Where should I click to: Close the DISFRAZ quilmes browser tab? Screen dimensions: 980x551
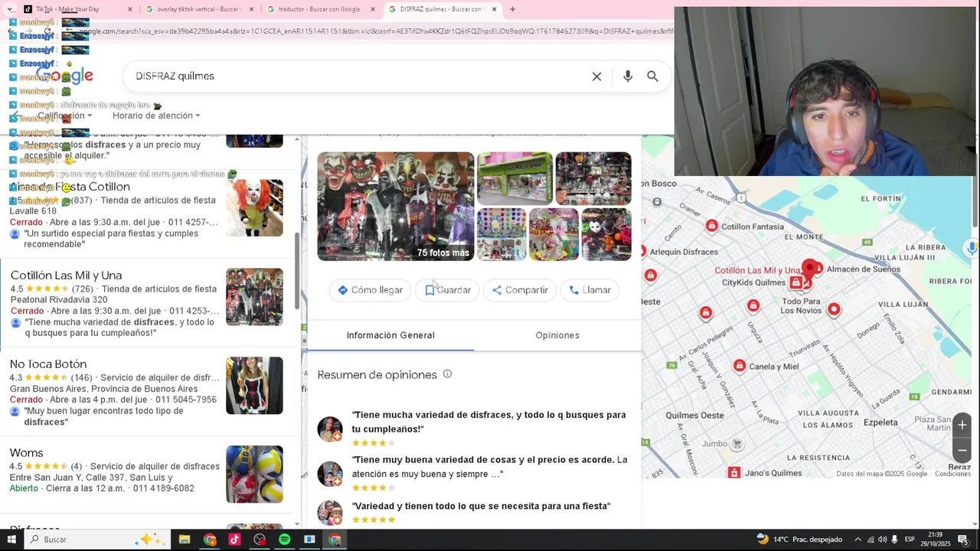click(494, 9)
